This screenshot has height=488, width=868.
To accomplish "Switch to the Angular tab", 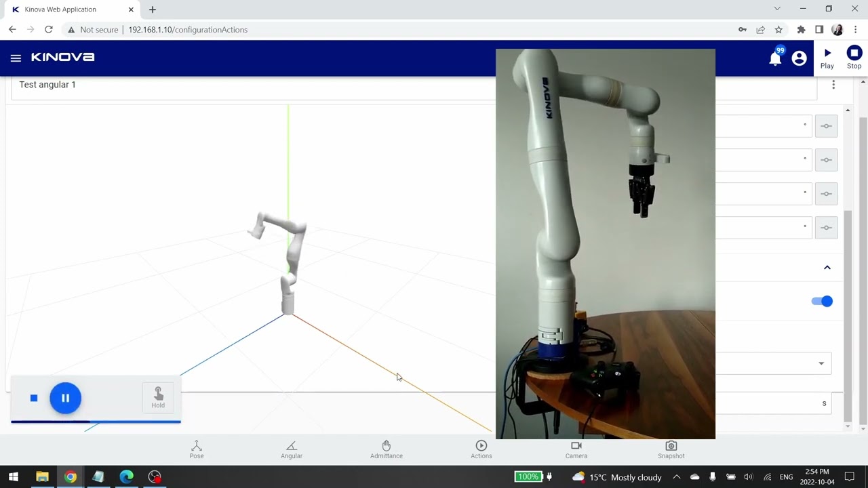I will tap(292, 449).
